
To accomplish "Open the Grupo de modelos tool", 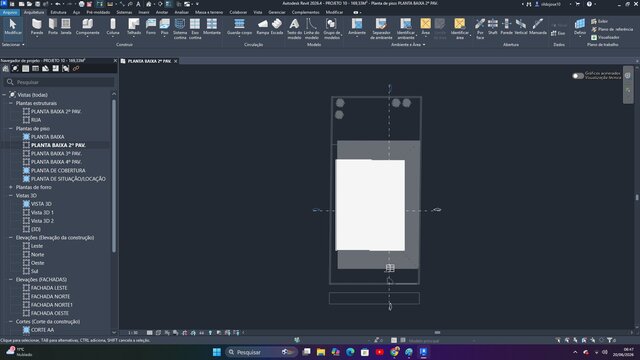I will pyautogui.click(x=331, y=29).
